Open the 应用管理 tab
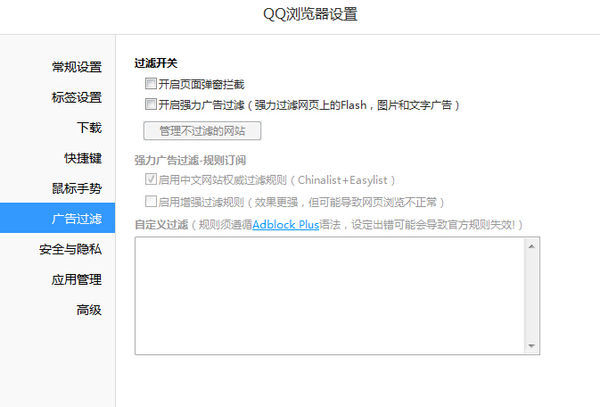The width and height of the screenshot is (600, 407). 76,279
